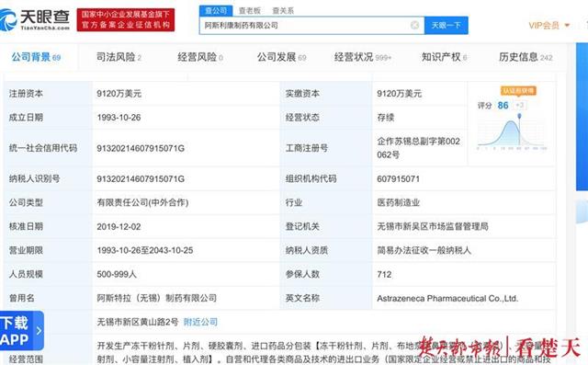Screen dimensions: 588x365
Task: Open the 经营状况 tab
Action: [363, 57]
